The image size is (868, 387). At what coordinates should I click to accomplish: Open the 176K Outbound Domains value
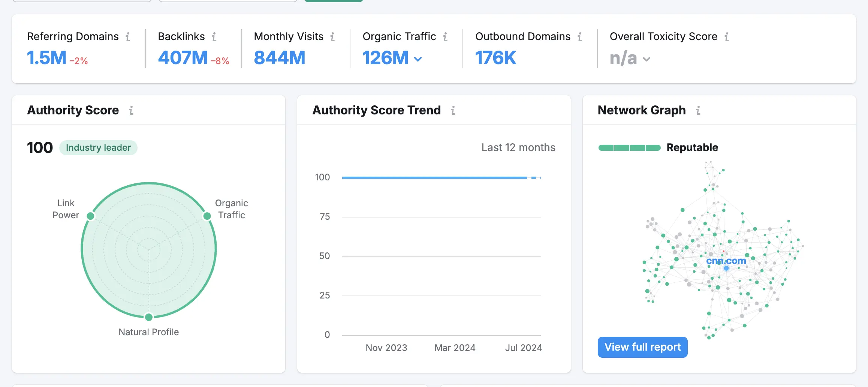click(x=496, y=58)
